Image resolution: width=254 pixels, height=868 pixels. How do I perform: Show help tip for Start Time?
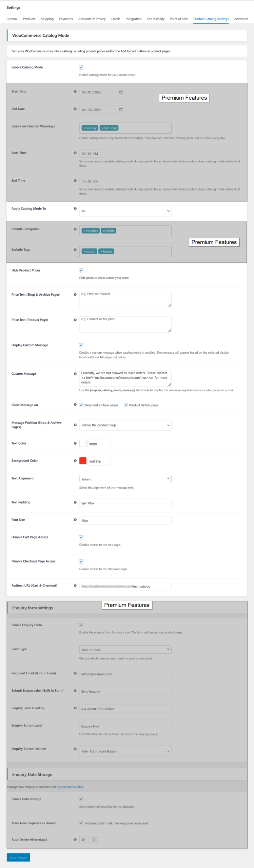[75, 153]
